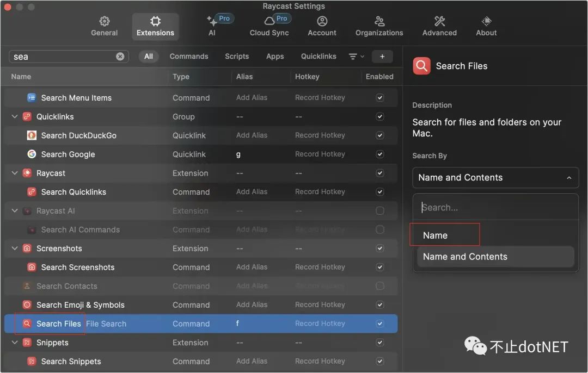Open the Search By dropdown
588x373 pixels.
pos(495,177)
